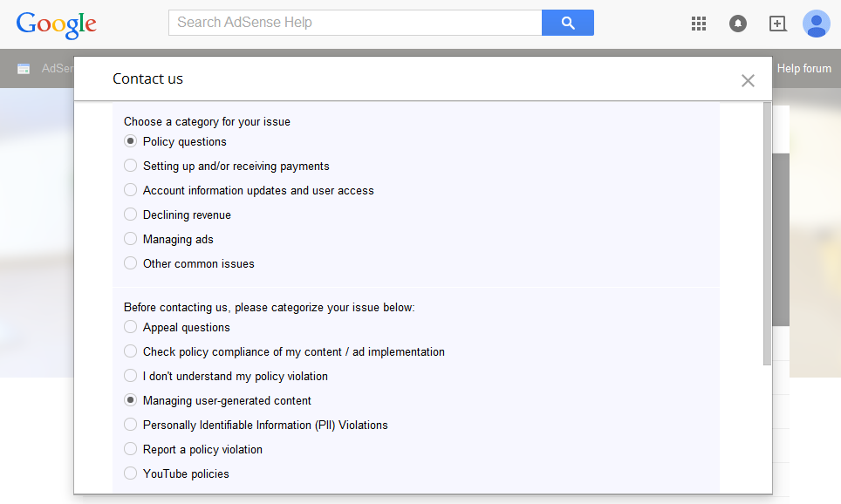
Task: Go to Google homepage logo
Action: click(56, 24)
